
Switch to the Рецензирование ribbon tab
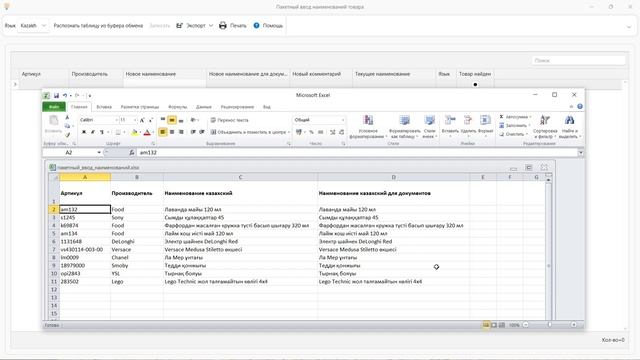(x=237, y=107)
